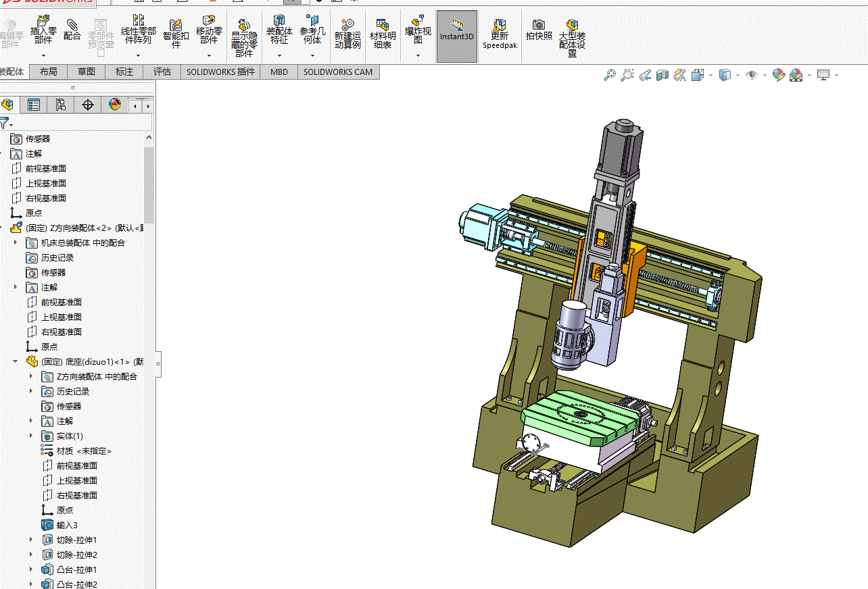
Task: Open the Hide/Show Items eye dropdown
Action: pyautogui.click(x=752, y=75)
